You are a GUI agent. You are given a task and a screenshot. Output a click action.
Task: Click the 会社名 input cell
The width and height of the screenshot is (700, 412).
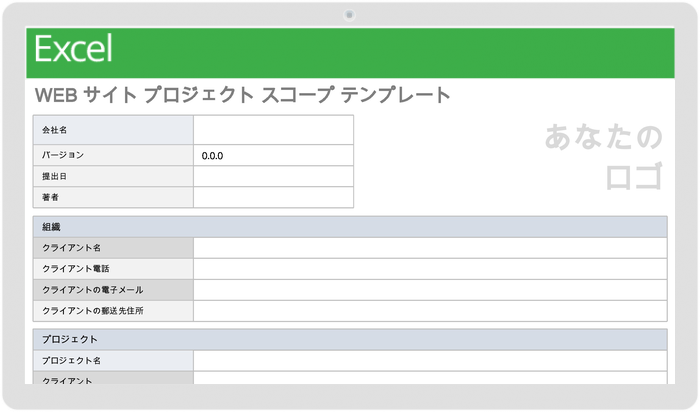[273, 130]
